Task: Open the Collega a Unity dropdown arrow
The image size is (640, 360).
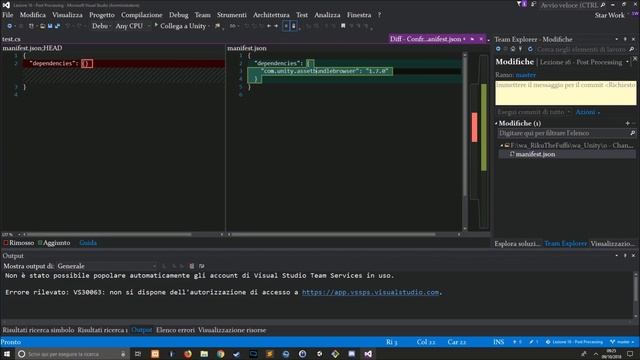Action: (x=209, y=26)
